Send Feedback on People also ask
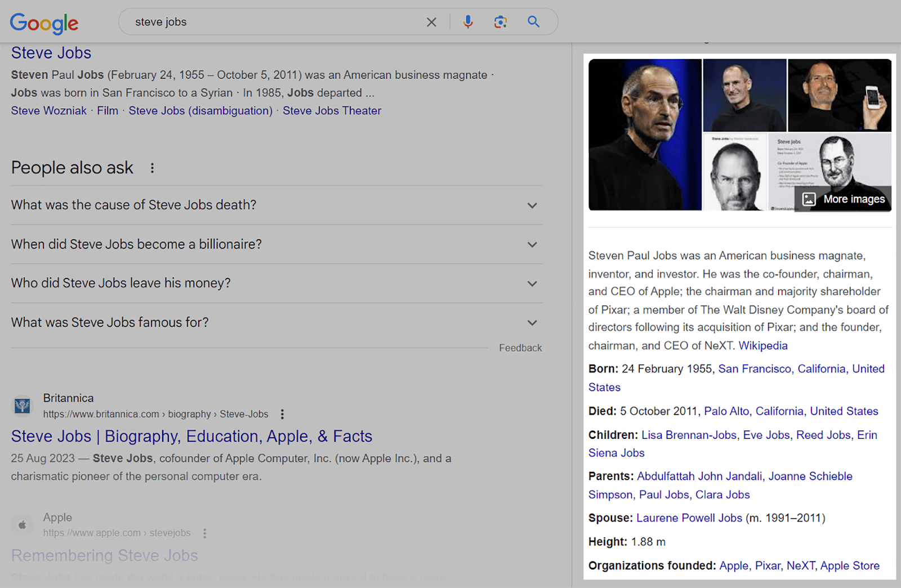Image resolution: width=901 pixels, height=588 pixels. tap(520, 347)
